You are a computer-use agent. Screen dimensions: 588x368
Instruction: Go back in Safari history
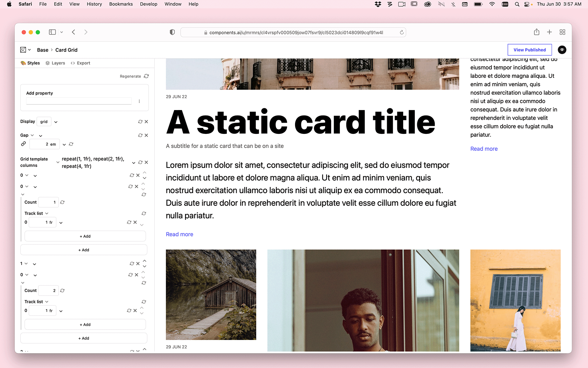pos(73,32)
